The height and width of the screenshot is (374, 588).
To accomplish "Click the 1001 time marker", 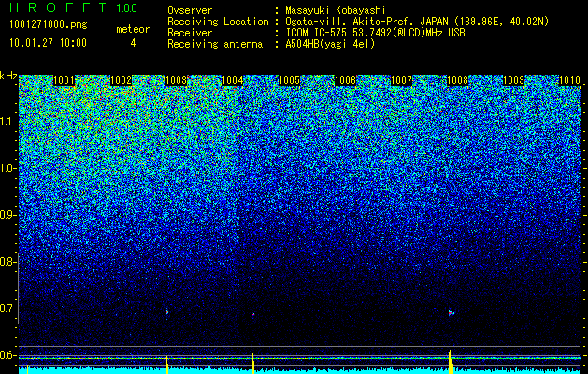I will 65,80.
